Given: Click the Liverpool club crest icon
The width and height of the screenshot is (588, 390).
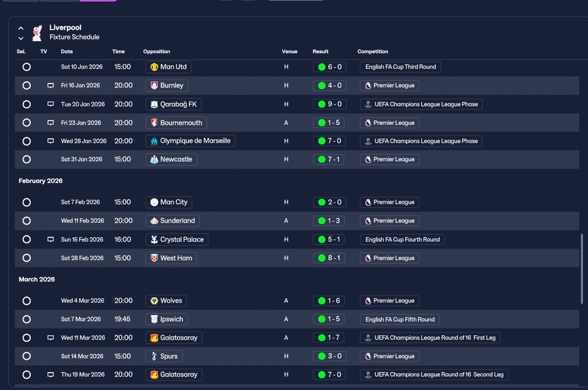Looking at the screenshot, I should tap(37, 33).
